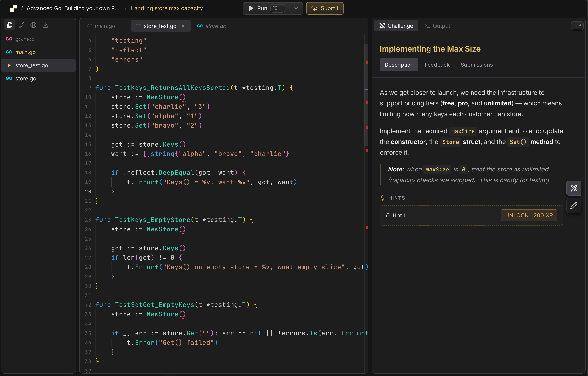Open Handling store max capacity breadcrumb
Image resolution: width=588 pixels, height=376 pixels.
point(167,8)
